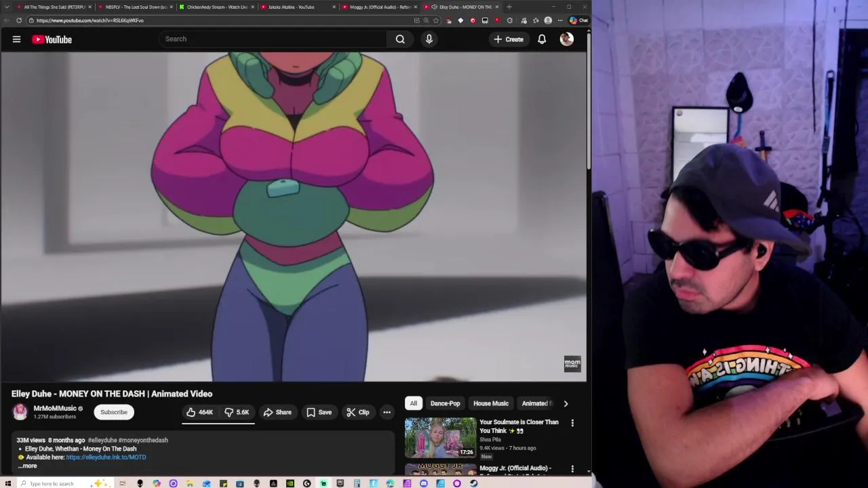
Task: Open MrMoMMusic channel avatar
Action: (20, 411)
